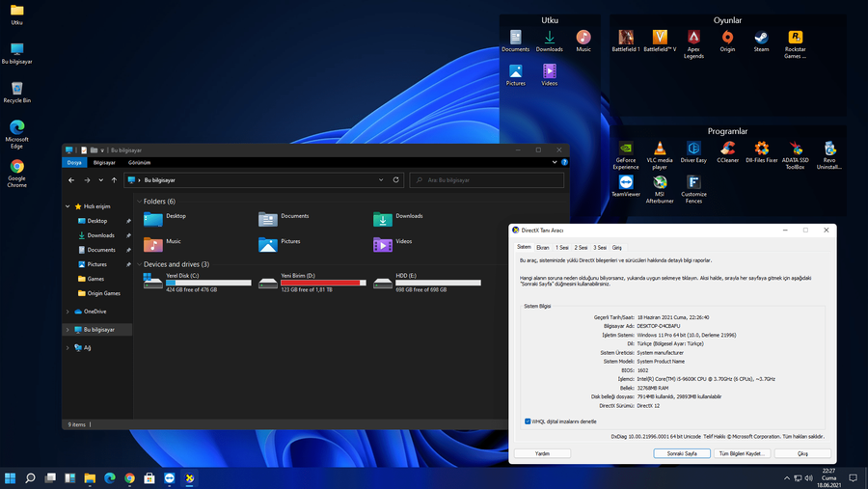Open the Steam desktop shortcut
868x489 pixels.
point(761,39)
